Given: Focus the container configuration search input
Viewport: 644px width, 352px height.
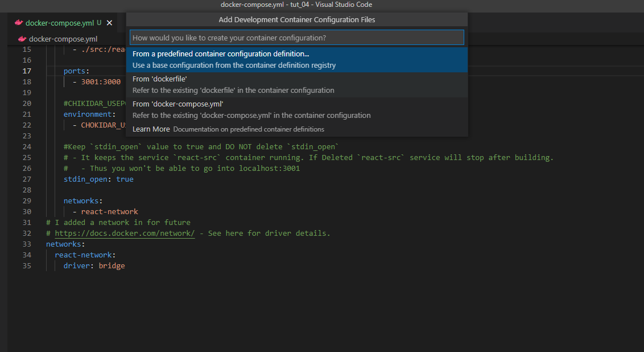Looking at the screenshot, I should point(296,38).
